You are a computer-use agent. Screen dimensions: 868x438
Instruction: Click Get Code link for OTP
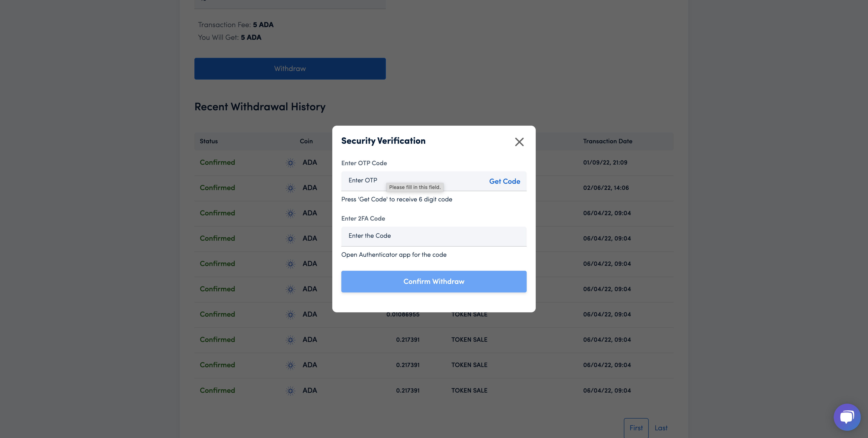click(505, 181)
